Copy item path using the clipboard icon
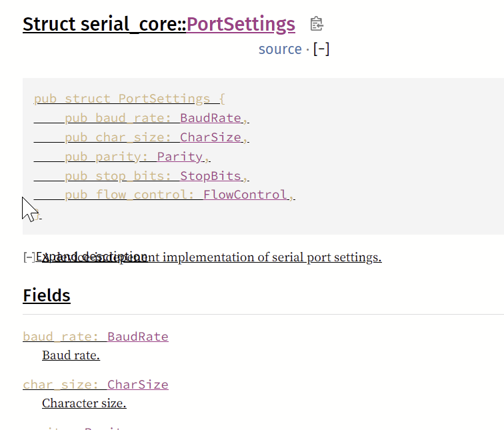The height and width of the screenshot is (430, 504). tap(317, 25)
